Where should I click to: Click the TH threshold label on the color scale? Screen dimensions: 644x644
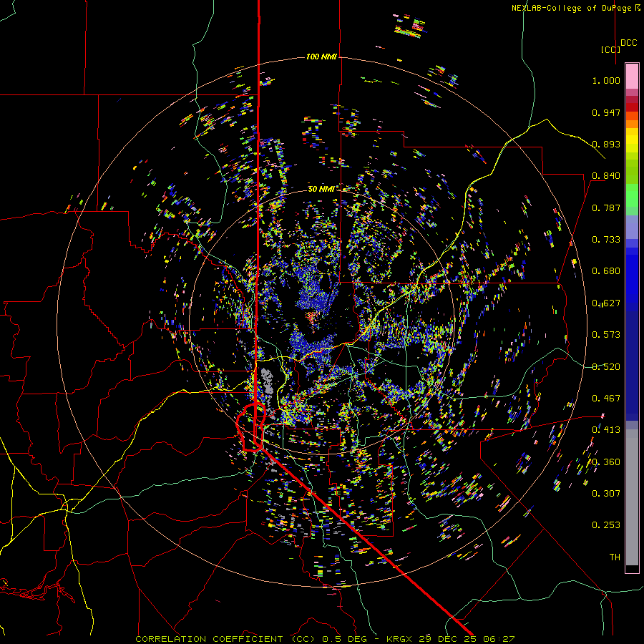pyautogui.click(x=615, y=557)
